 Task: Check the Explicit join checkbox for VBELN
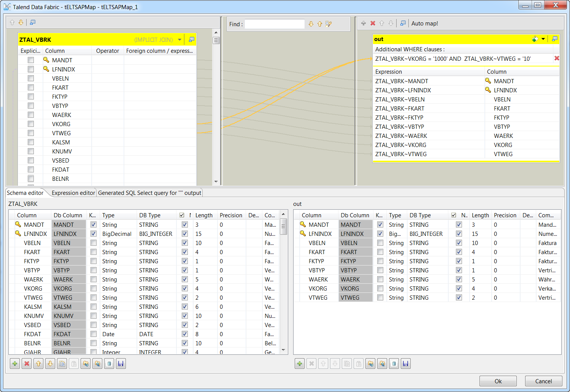pos(30,78)
